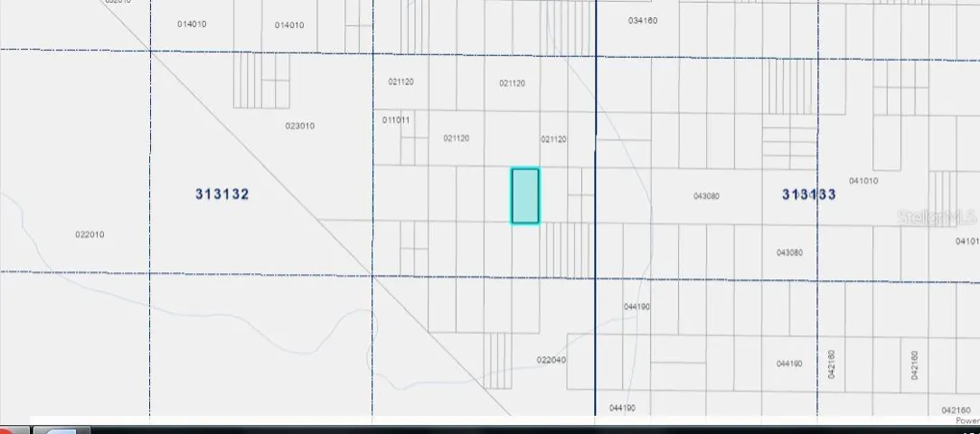
Task: Select parcel label 034160
Action: [643, 21]
